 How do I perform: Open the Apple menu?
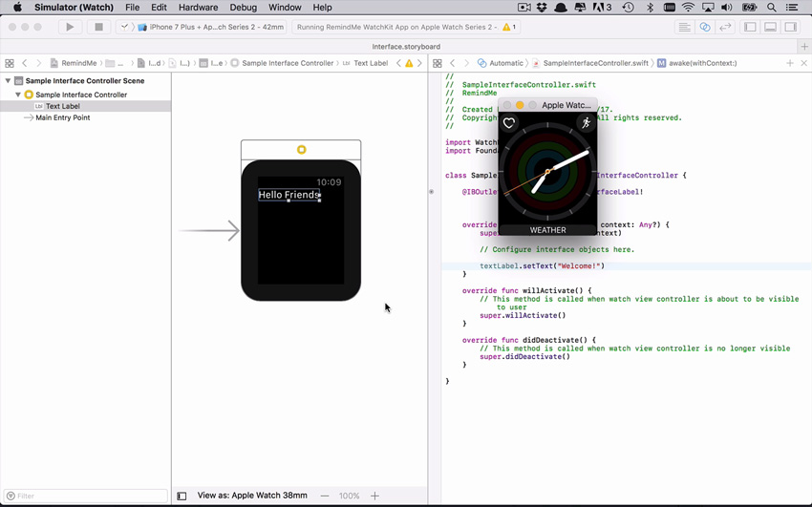[x=17, y=8]
